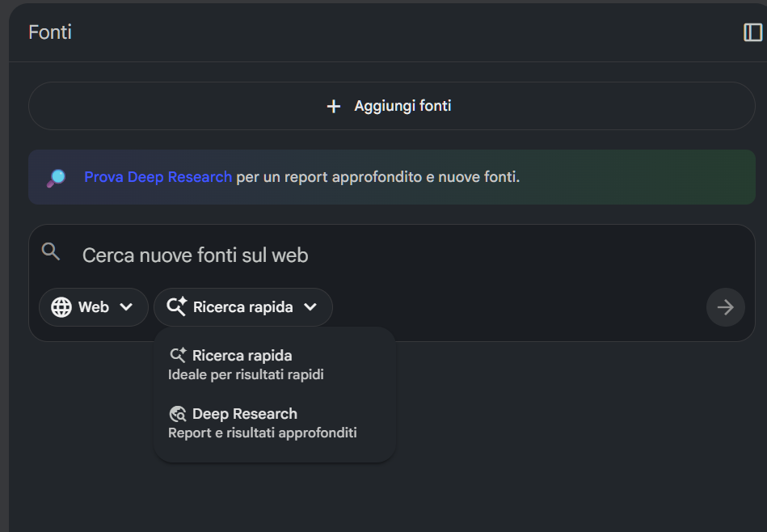The height and width of the screenshot is (532, 767).
Task: Collapse the Fonti side panel icon
Action: click(x=752, y=32)
